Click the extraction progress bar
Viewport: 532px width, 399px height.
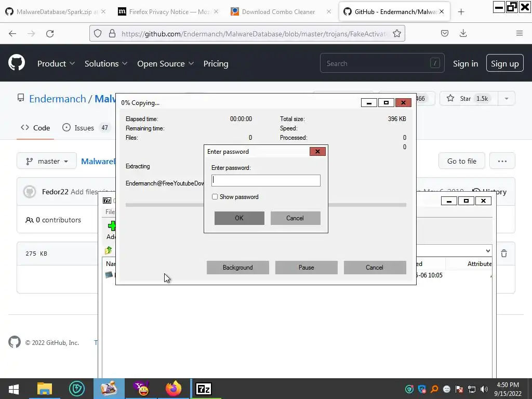coord(265,205)
